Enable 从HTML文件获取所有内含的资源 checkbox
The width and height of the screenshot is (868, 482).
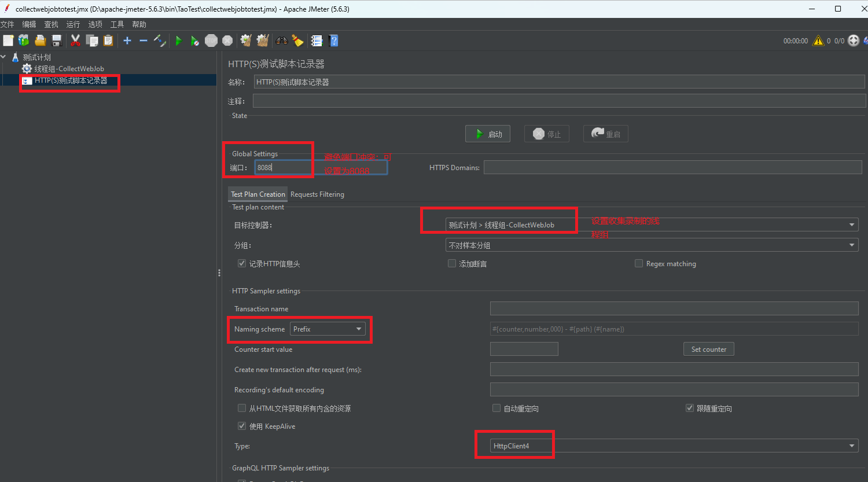pyautogui.click(x=242, y=408)
